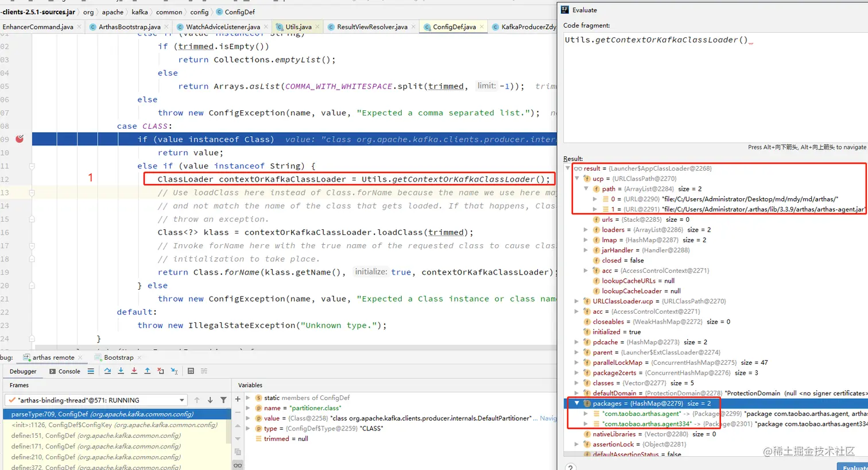This screenshot has width=868, height=470.
Task: Collapse the result node in Evaluate tree
Action: [568, 168]
